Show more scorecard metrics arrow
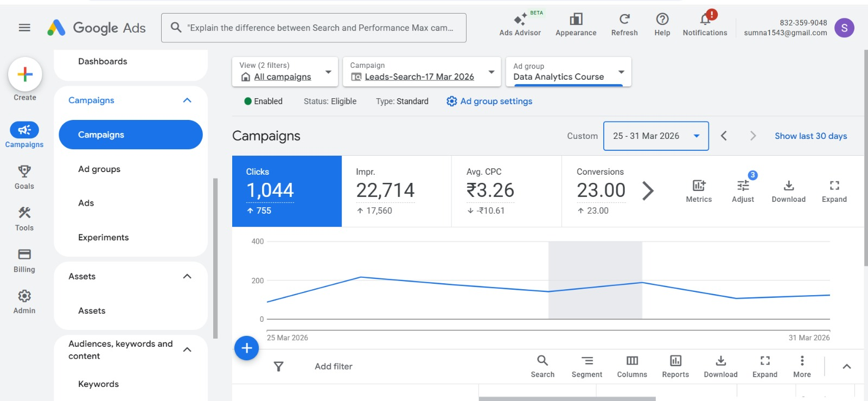 pos(648,190)
